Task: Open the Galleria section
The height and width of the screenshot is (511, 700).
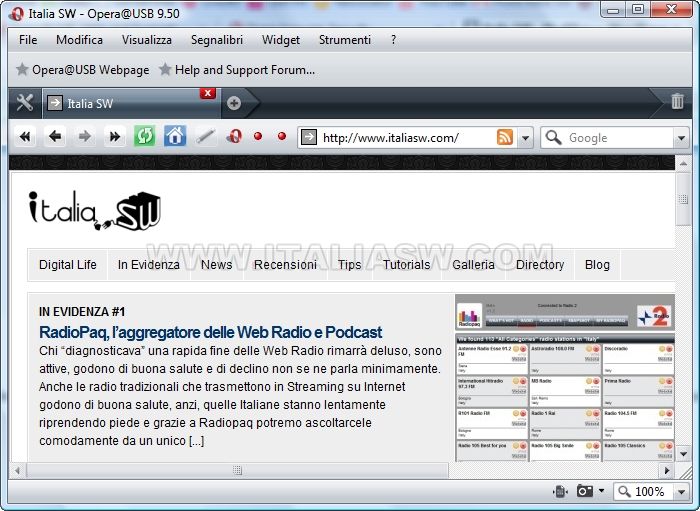Action: (473, 265)
